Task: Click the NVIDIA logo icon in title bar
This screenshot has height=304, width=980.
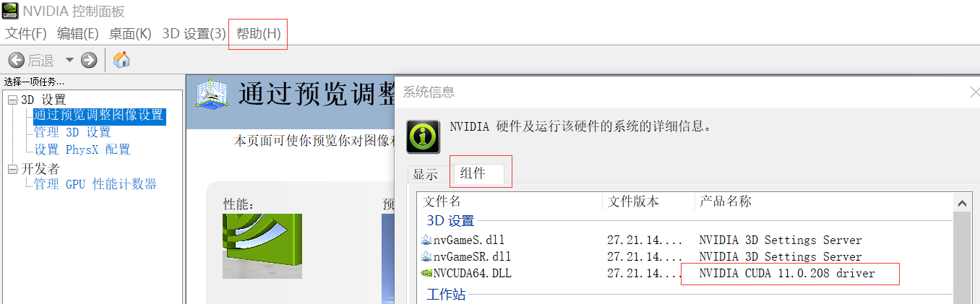Action: (9, 9)
